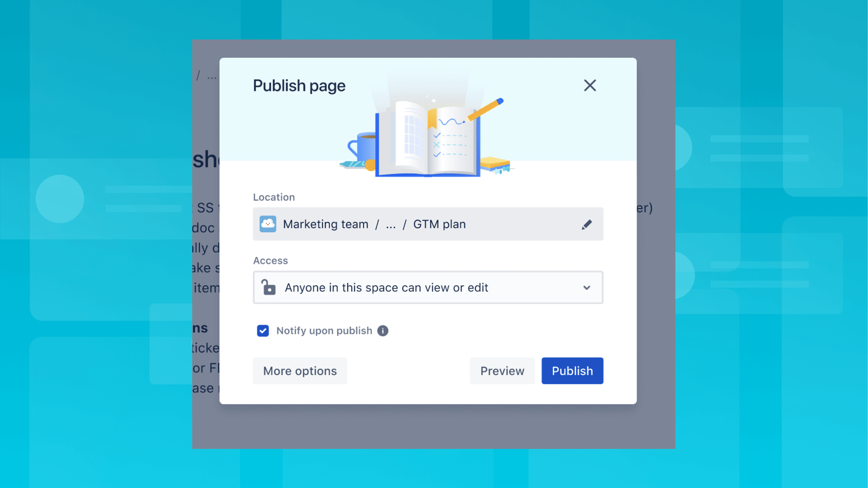Click the lock/unlock access icon

point(269,287)
